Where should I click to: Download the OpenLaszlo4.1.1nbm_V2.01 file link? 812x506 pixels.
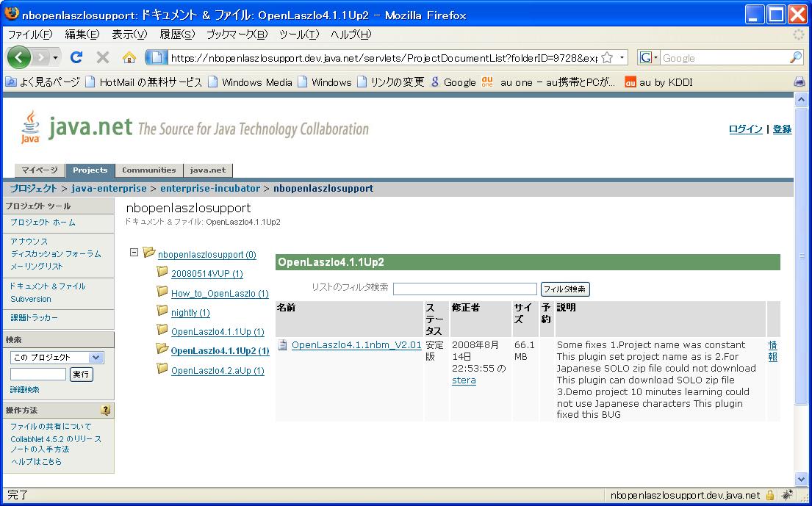(356, 345)
